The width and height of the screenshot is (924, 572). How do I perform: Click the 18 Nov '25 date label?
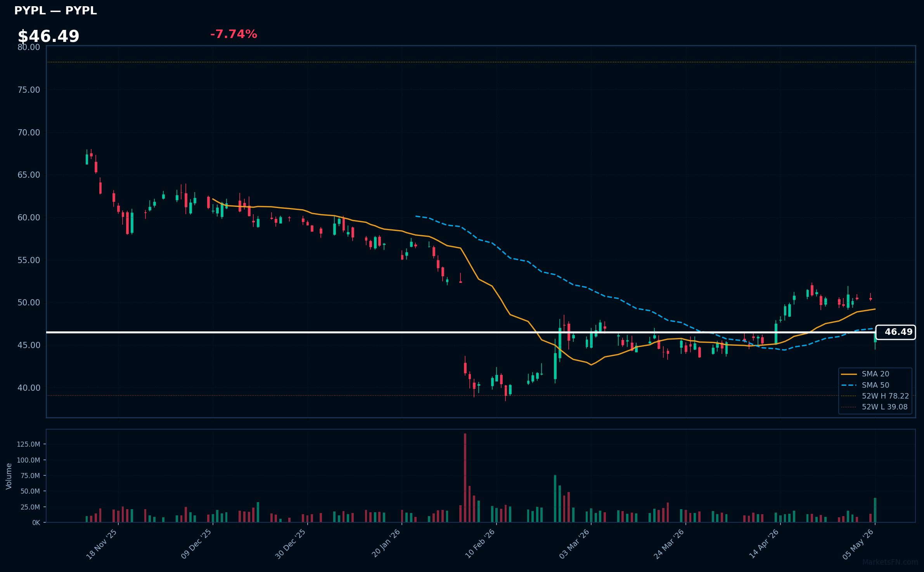(102, 544)
